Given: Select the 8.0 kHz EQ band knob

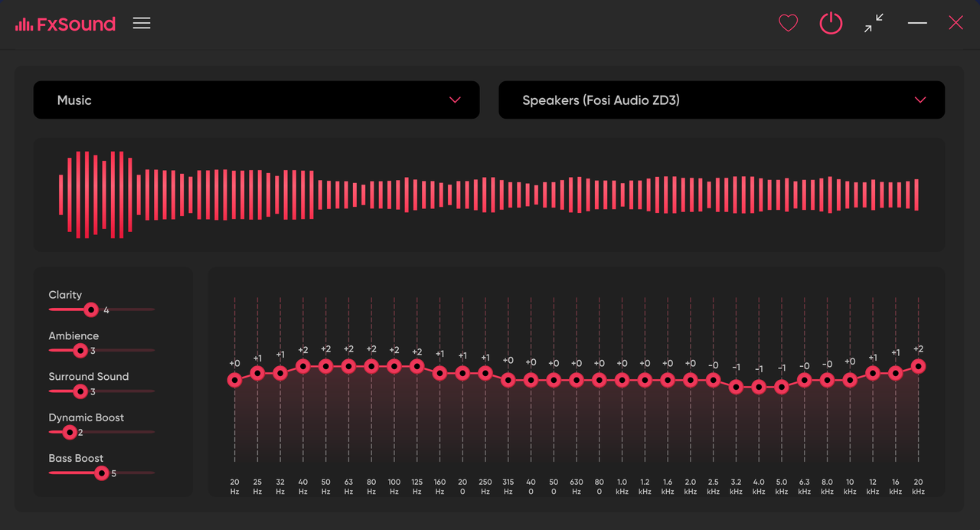Looking at the screenshot, I should [827, 380].
